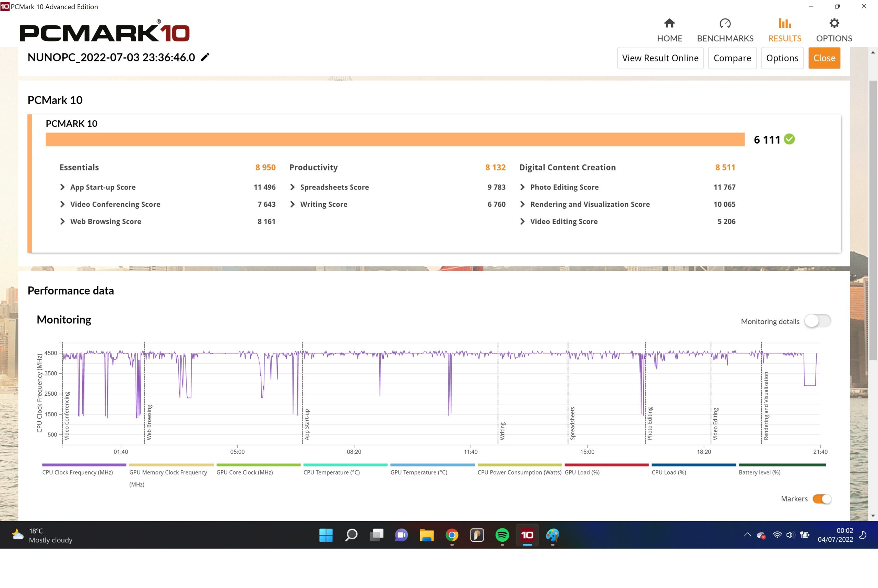878x588 pixels.
Task: Click the Compare button
Action: point(732,58)
